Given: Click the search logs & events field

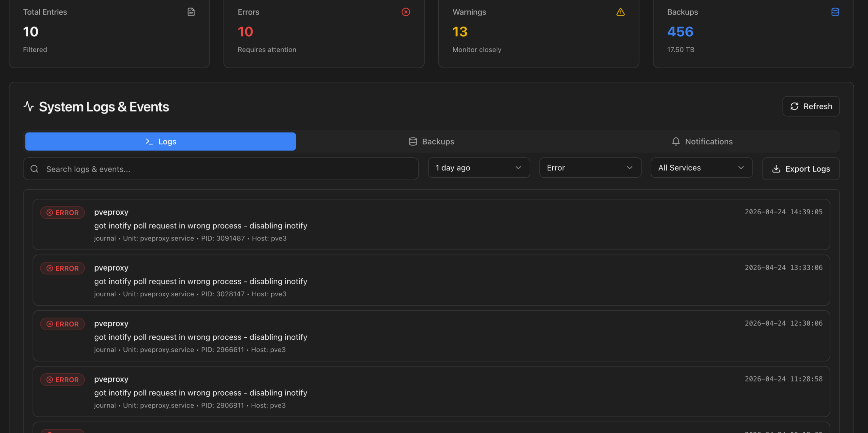Looking at the screenshot, I should pyautogui.click(x=220, y=169).
